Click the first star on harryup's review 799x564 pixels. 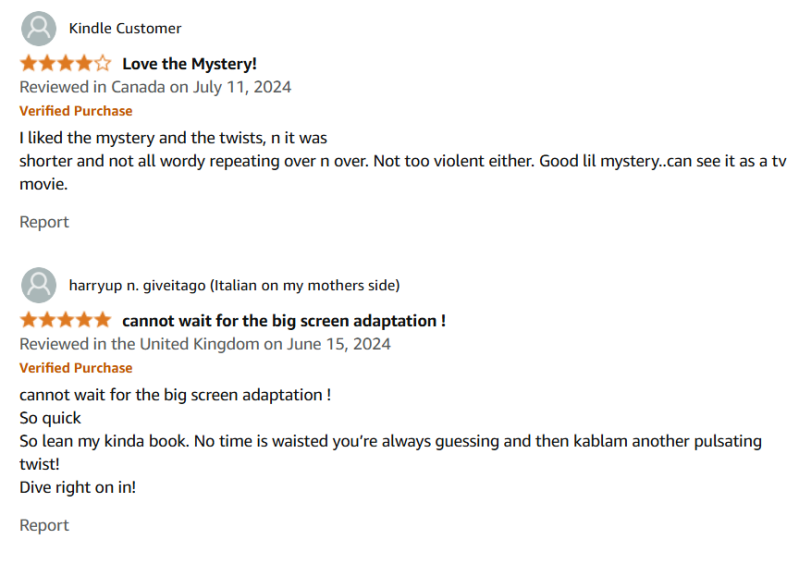tap(28, 321)
